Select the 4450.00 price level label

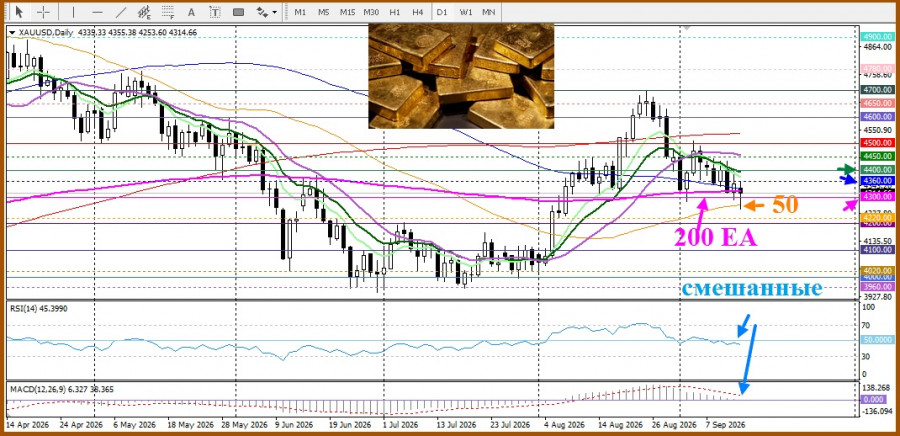coord(878,156)
